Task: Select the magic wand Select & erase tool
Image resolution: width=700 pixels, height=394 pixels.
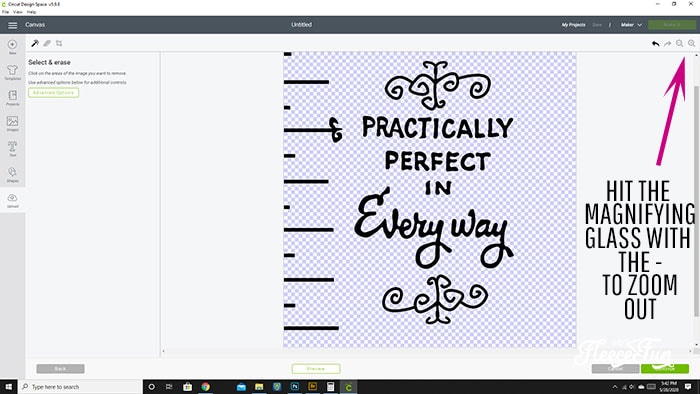Action: pyautogui.click(x=35, y=43)
